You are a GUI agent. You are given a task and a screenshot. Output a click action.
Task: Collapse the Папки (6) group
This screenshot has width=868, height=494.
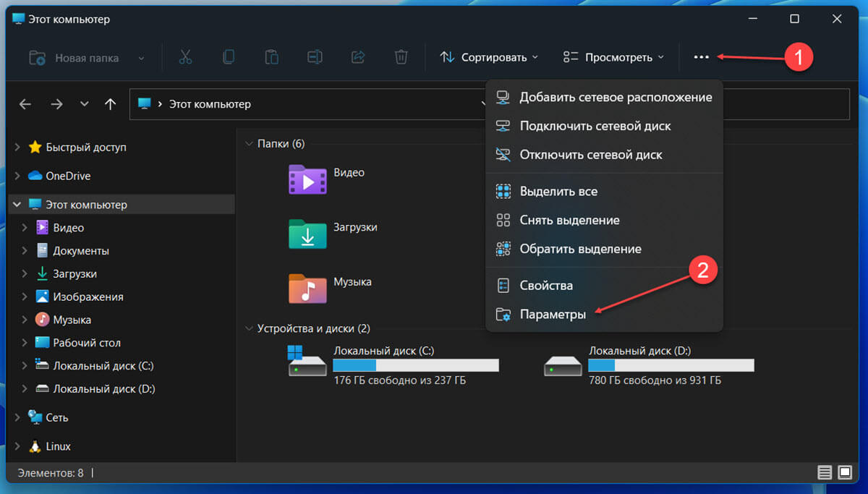point(250,144)
